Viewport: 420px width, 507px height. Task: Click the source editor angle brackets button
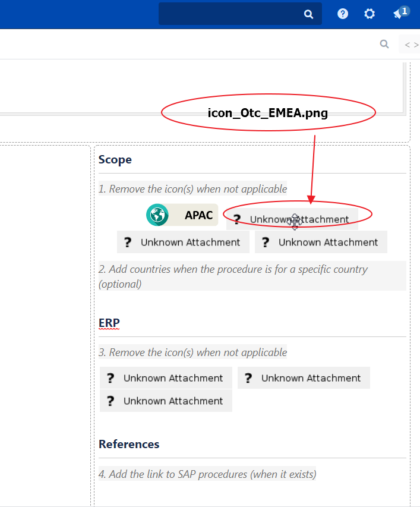pyautogui.click(x=411, y=45)
